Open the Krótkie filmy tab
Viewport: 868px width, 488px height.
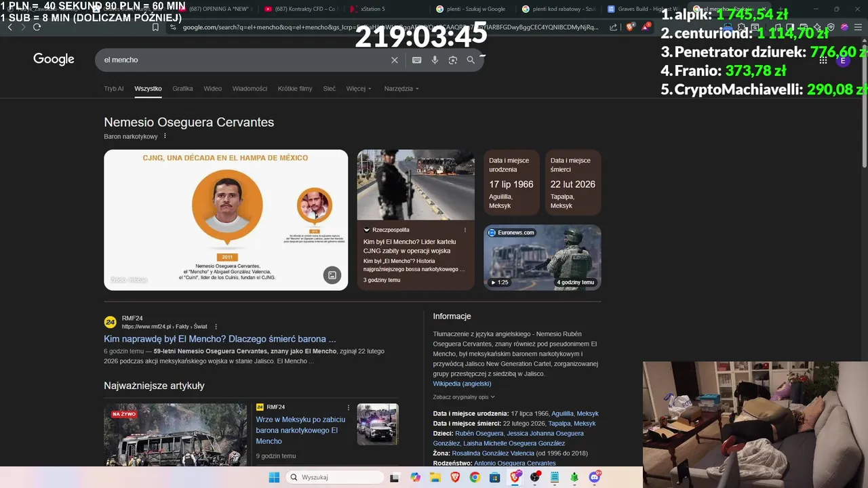pos(295,89)
